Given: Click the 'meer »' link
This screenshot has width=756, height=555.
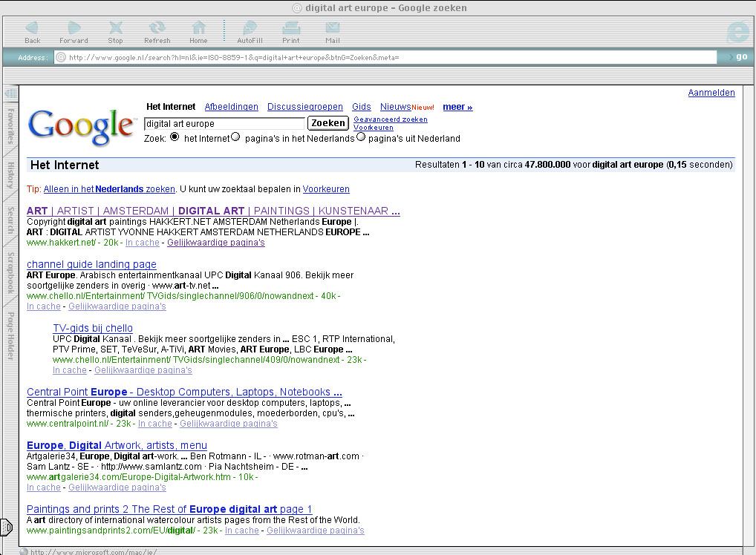Looking at the screenshot, I should click(457, 107).
